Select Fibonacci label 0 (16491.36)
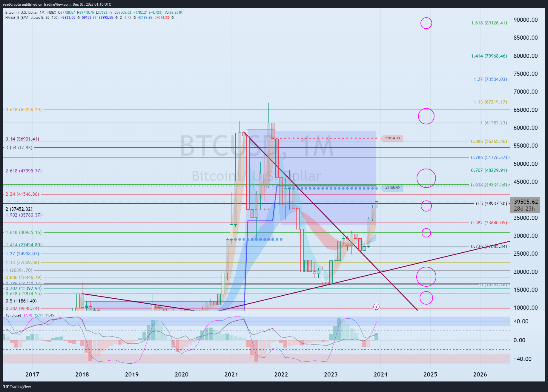 pos(493,284)
